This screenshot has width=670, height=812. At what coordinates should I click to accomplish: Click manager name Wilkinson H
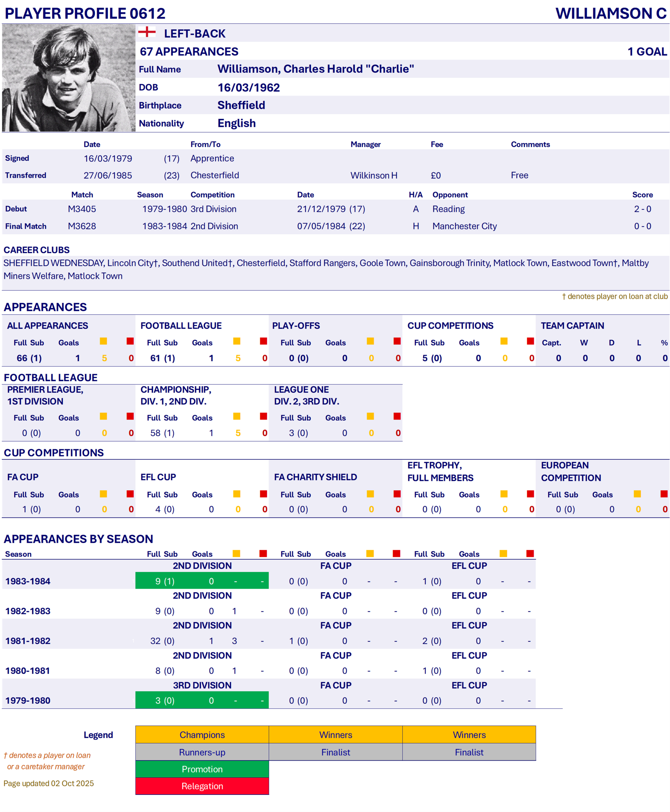[374, 175]
